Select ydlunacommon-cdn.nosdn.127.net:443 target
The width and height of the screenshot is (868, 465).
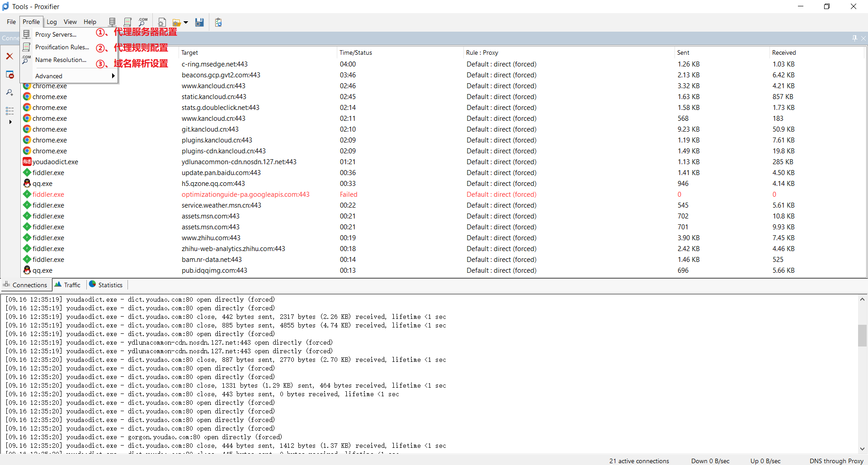click(239, 162)
